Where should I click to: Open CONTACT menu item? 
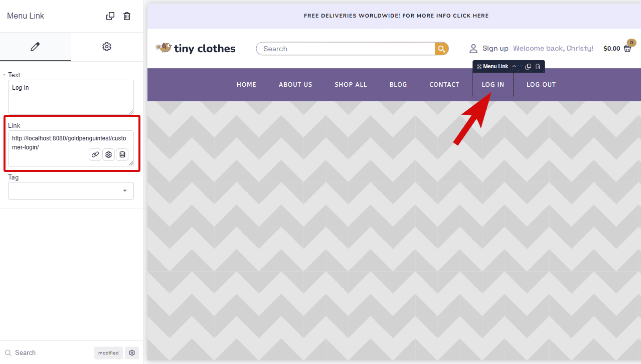pyautogui.click(x=444, y=85)
